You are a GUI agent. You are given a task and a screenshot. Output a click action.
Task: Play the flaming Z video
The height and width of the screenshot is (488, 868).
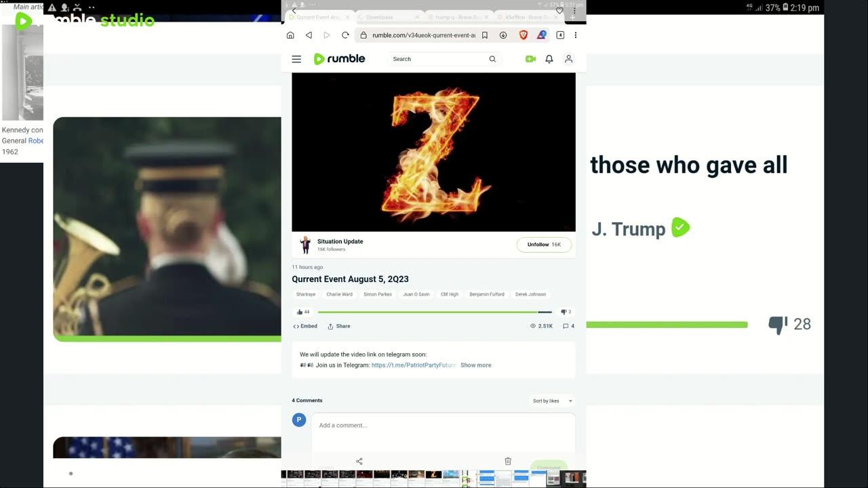(433, 152)
